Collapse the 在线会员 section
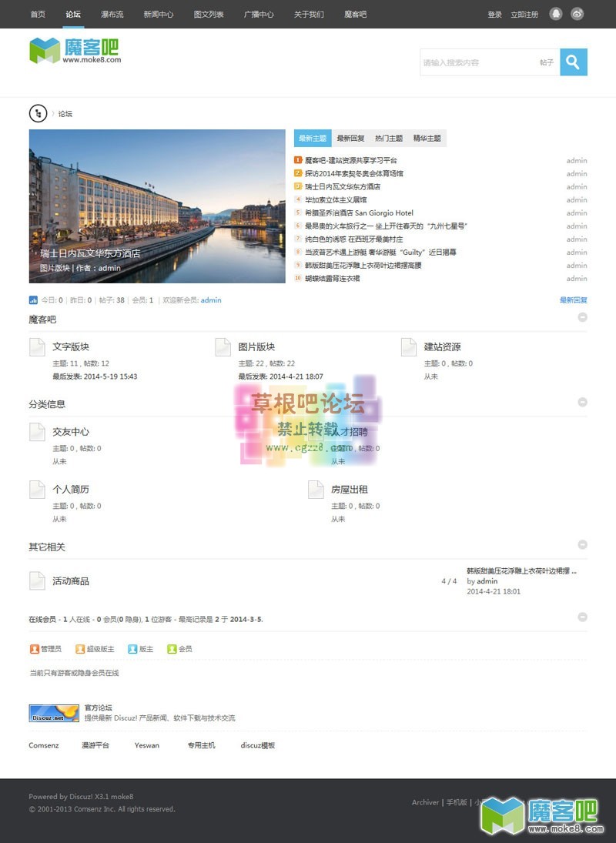616x843 pixels. point(582,616)
